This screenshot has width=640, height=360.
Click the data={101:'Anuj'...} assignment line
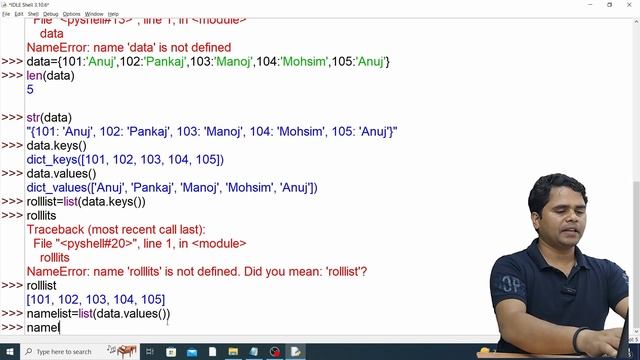tap(208, 62)
